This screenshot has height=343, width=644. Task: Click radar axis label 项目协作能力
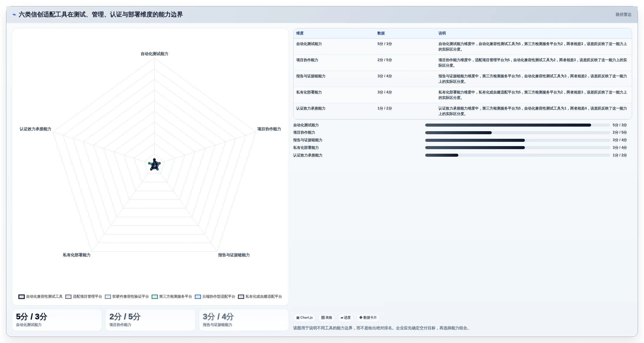(x=269, y=129)
